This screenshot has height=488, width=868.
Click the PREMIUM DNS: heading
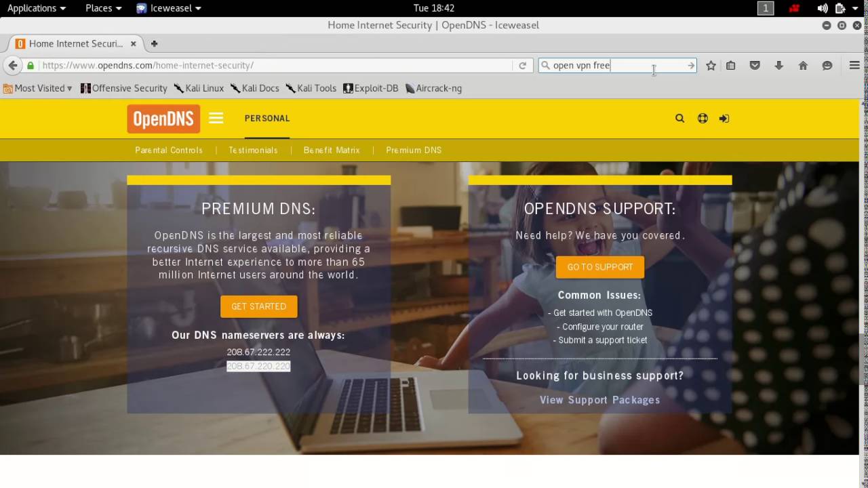click(x=258, y=209)
